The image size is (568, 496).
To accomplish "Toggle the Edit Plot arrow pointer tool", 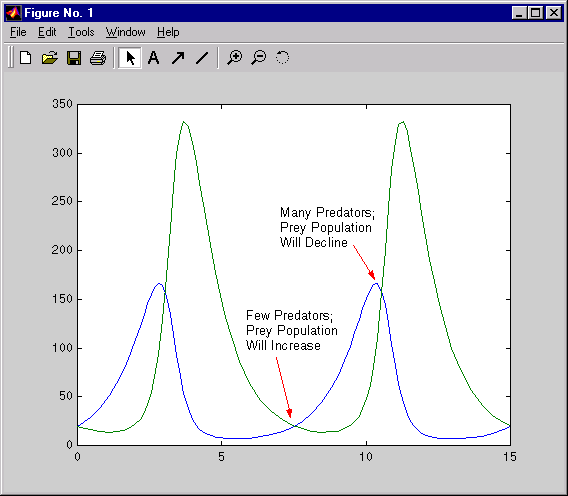I will pos(130,58).
